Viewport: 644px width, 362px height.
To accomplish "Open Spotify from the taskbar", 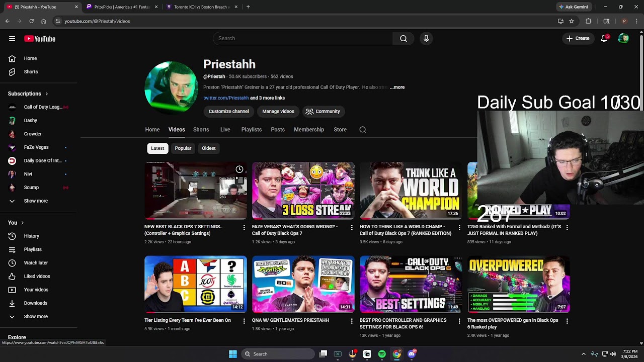I will (x=382, y=354).
